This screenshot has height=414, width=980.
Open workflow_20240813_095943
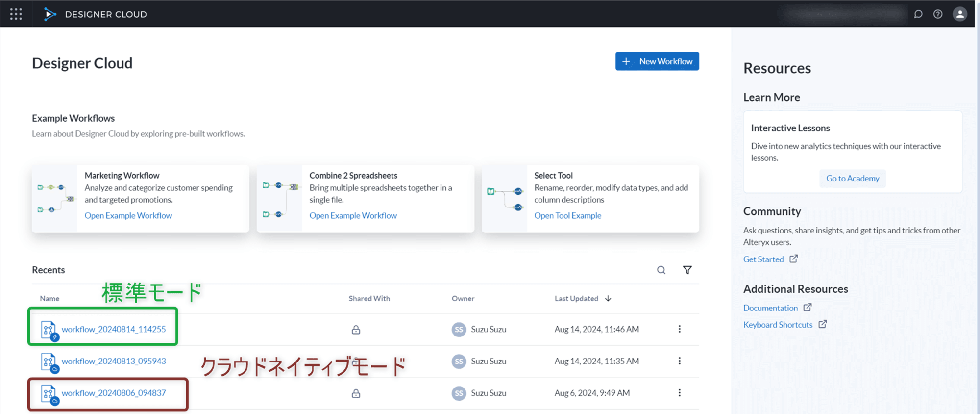[x=114, y=361]
